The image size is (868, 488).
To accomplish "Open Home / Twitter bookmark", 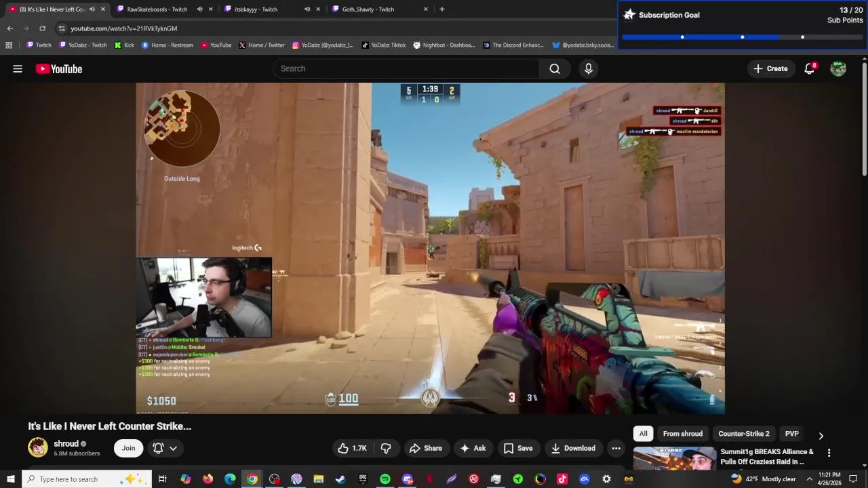I will pos(262,45).
